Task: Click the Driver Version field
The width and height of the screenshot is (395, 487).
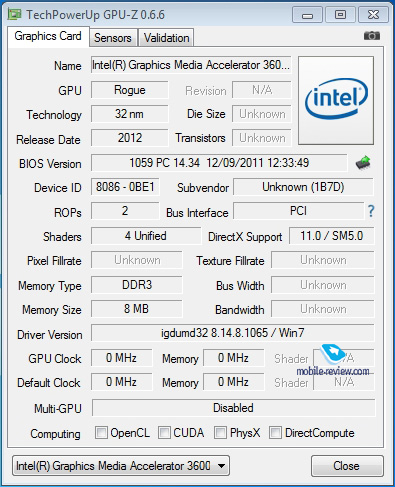Action: pyautogui.click(x=233, y=333)
